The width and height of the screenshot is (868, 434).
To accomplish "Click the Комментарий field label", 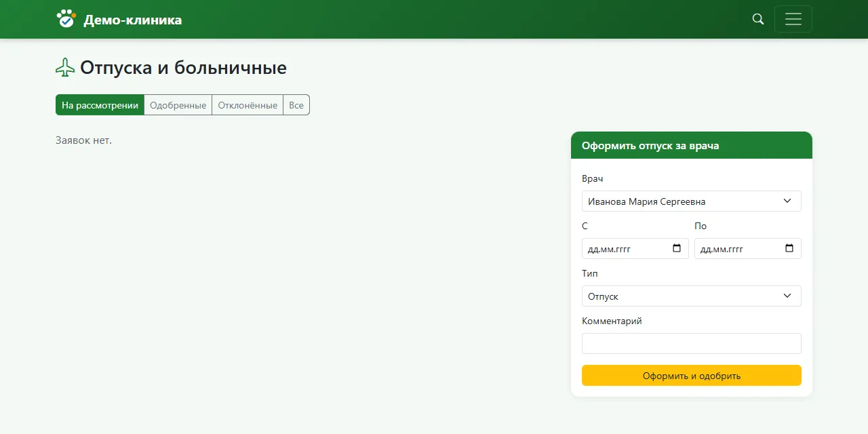I will 612,321.
